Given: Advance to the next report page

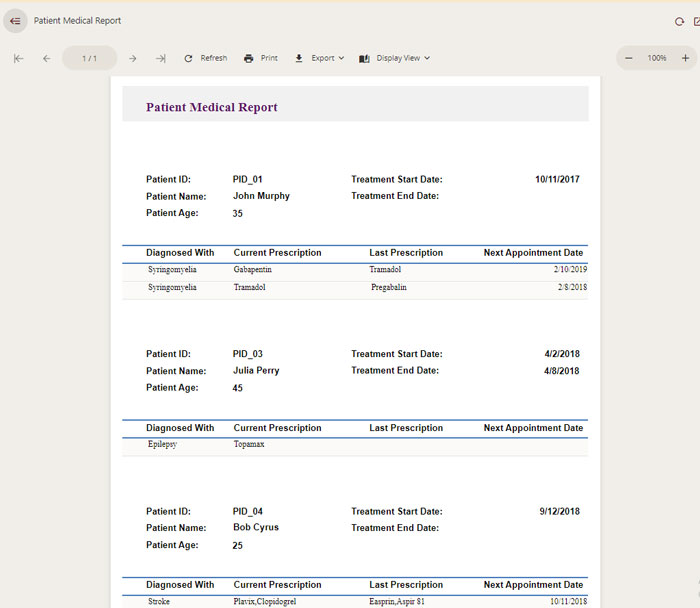Looking at the screenshot, I should pyautogui.click(x=132, y=58).
